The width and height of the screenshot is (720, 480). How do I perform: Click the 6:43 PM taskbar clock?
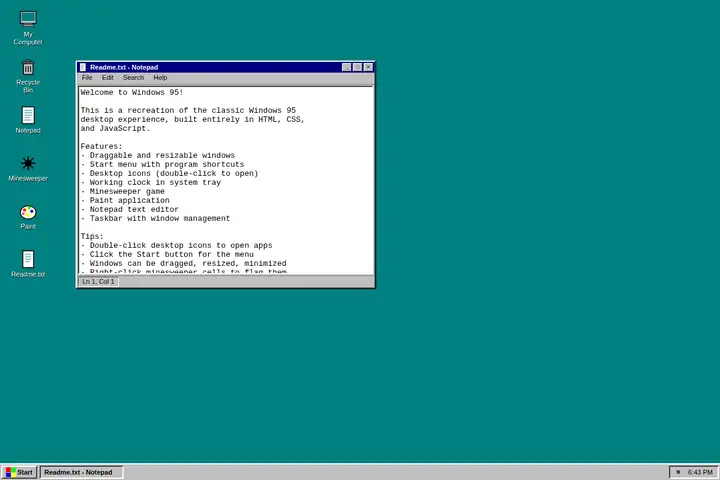coord(700,472)
